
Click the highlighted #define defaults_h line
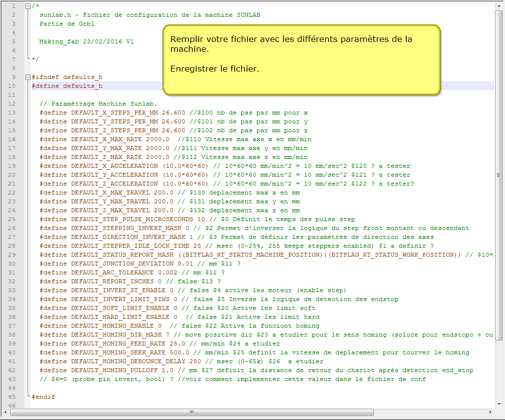point(67,86)
